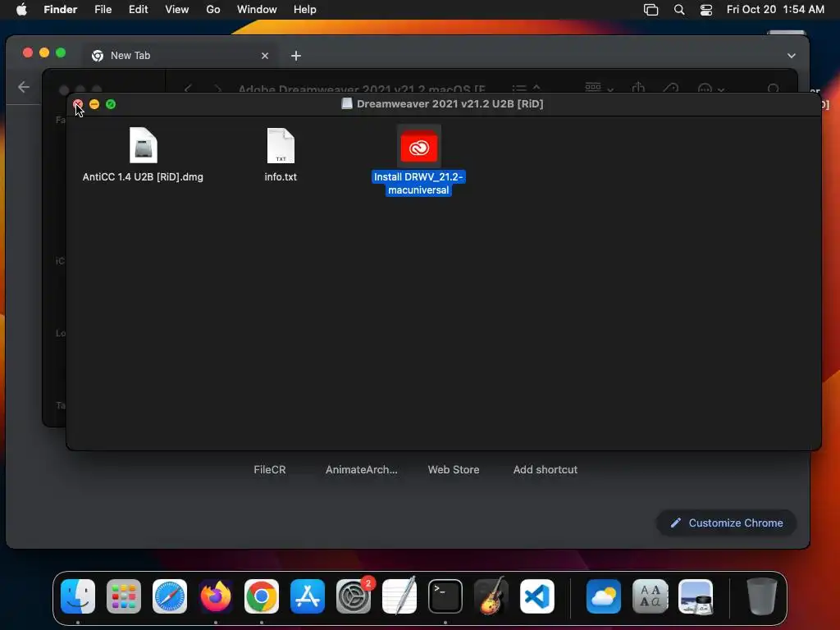Open Preview app from the Dock
The height and width of the screenshot is (630, 840).
[x=696, y=596]
